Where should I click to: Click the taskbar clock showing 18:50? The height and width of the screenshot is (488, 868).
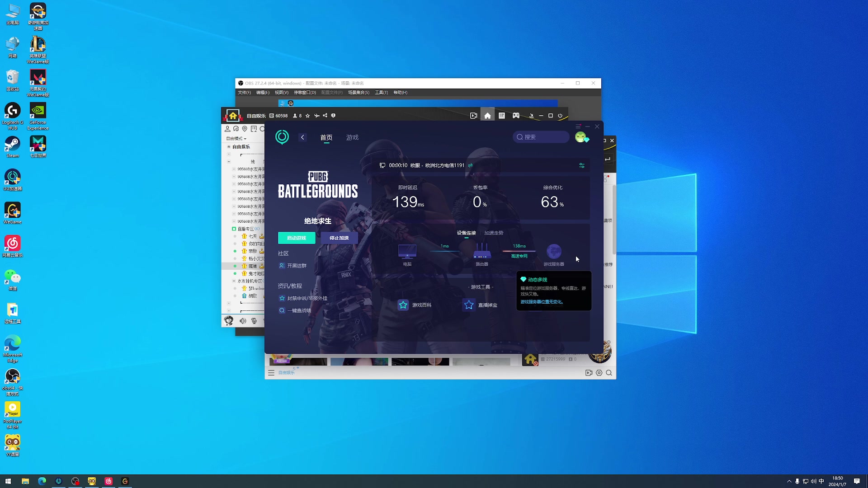[x=837, y=481]
